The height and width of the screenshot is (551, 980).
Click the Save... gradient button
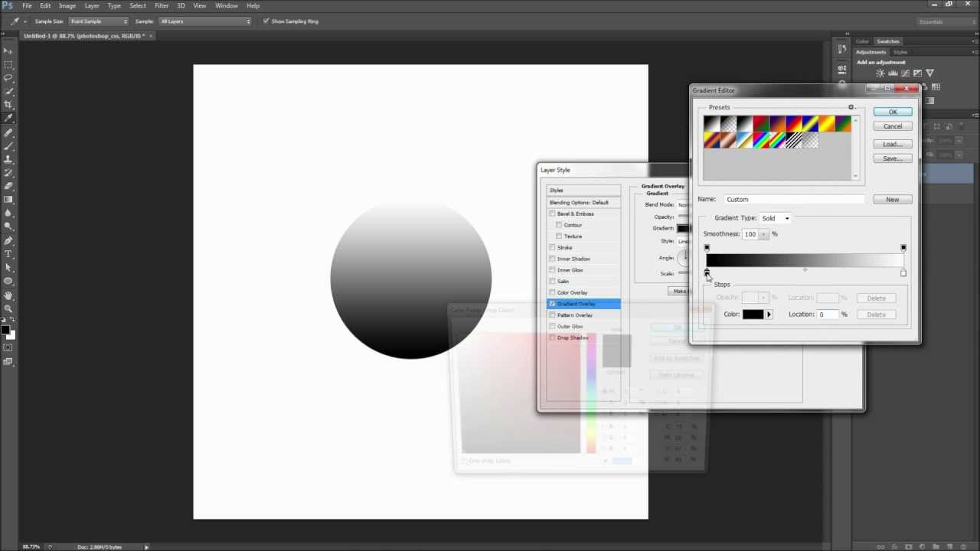(x=893, y=158)
